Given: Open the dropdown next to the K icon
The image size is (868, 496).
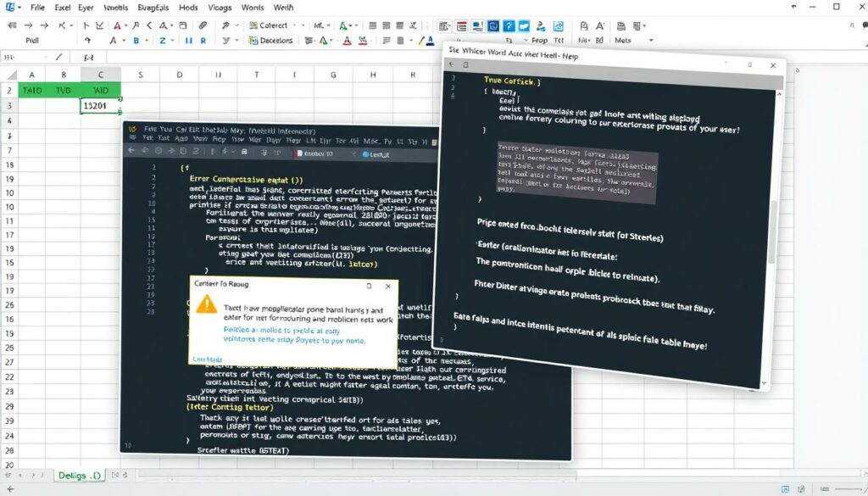Looking at the screenshot, I should click(x=71, y=25).
